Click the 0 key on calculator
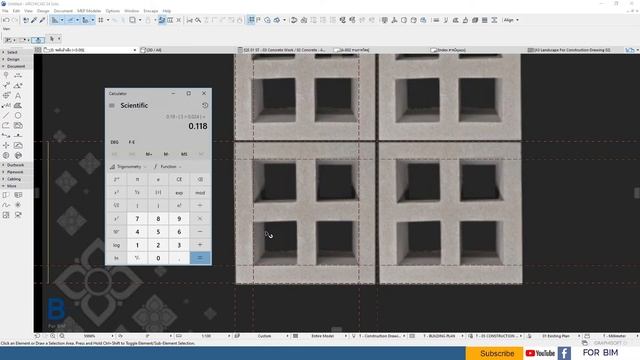The height and width of the screenshot is (360, 640). pos(158,258)
